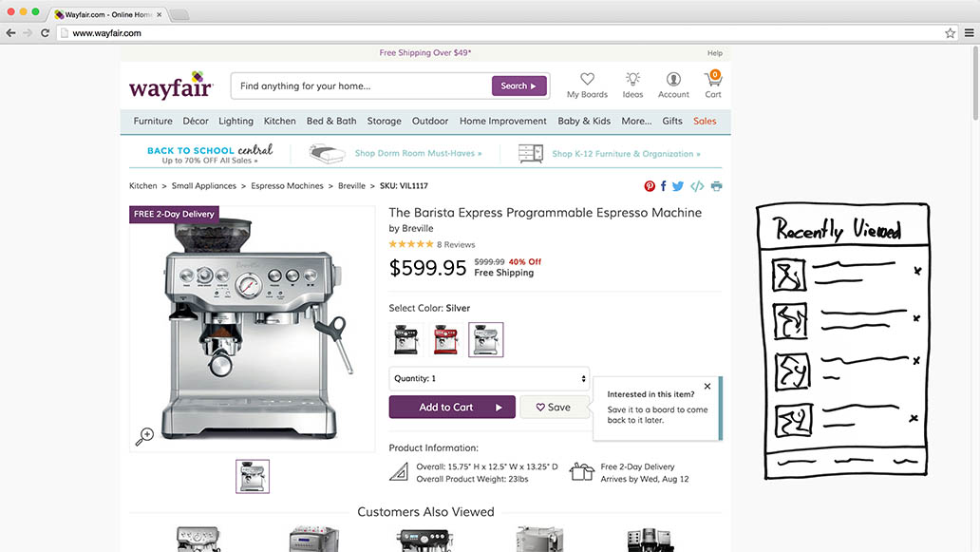The height and width of the screenshot is (552, 980).
Task: Click the Ideas lightbulb icon
Action: point(632,80)
